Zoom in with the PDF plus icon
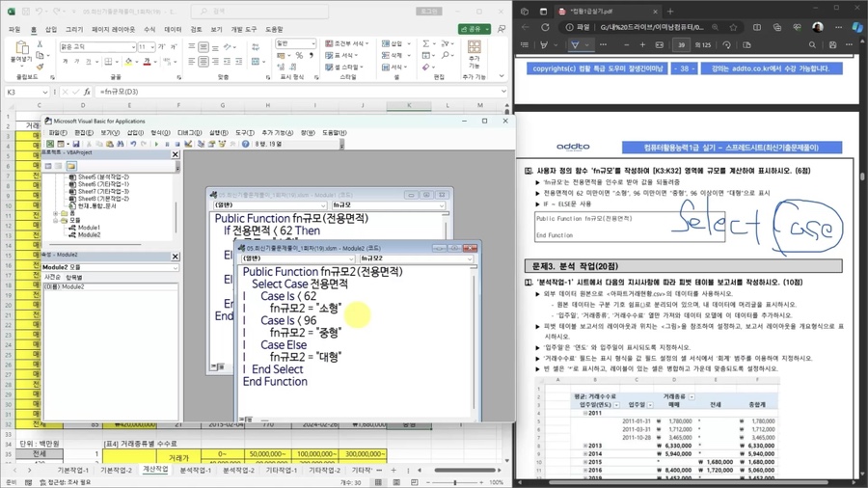Screen dimensions: 868x488 click(642, 44)
